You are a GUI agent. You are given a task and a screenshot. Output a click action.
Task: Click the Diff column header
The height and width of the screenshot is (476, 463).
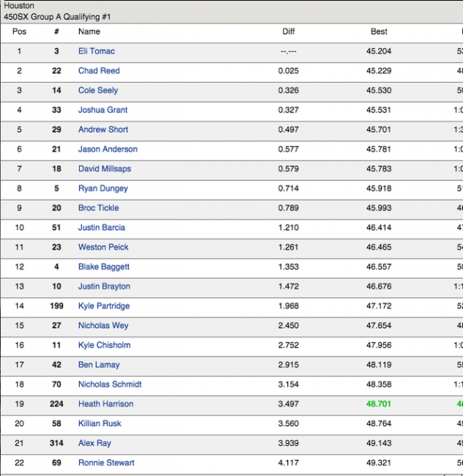click(289, 31)
